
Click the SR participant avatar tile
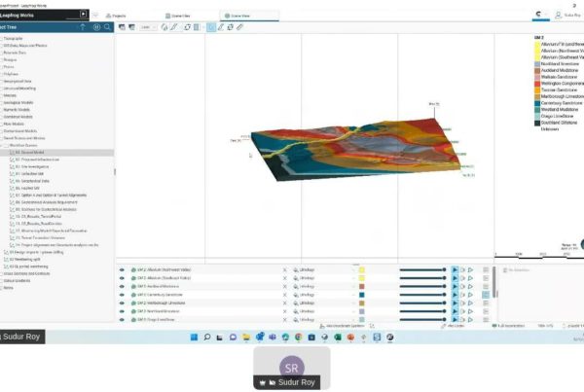coord(292,368)
